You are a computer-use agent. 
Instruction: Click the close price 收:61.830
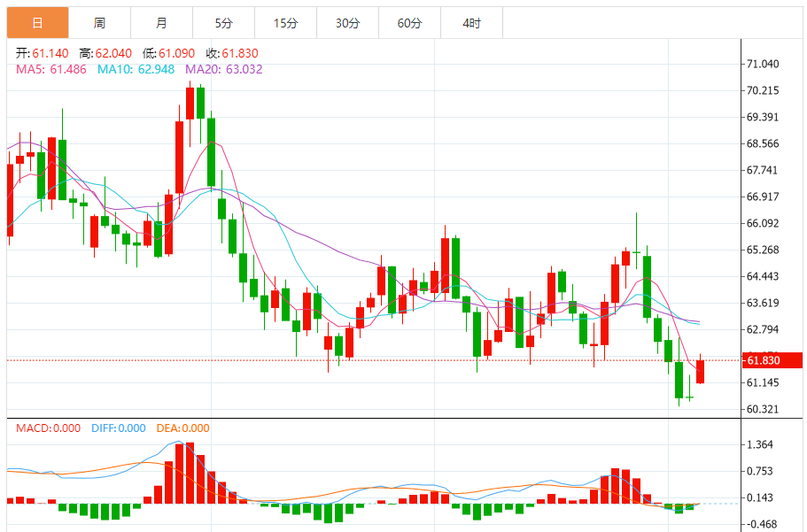pyautogui.click(x=232, y=53)
